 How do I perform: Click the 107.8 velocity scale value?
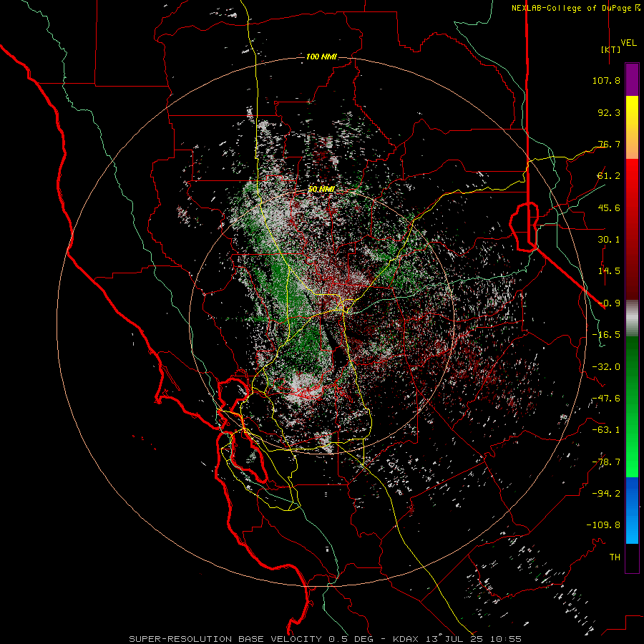click(606, 80)
